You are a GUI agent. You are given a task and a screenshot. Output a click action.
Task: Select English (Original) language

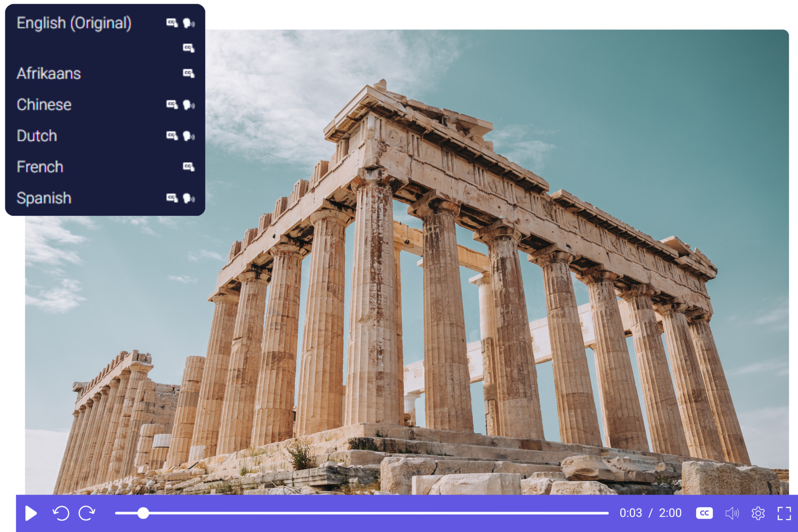coord(74,23)
